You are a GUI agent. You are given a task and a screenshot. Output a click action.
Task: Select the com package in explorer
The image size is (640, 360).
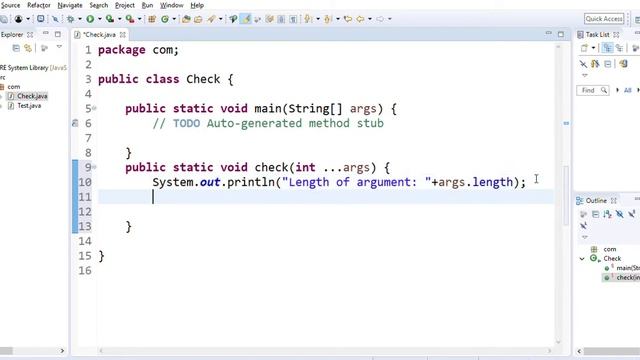13,87
